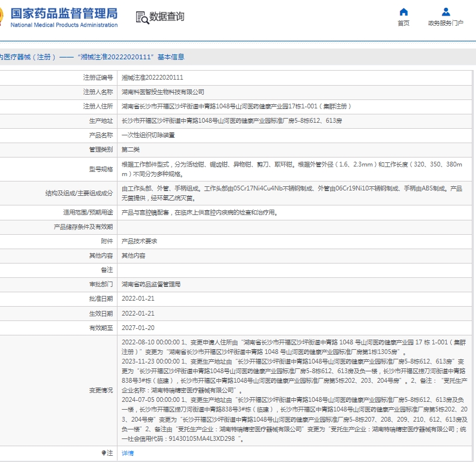This screenshot has width=476, height=463.
Task: Click the 附件 row label
Action: coord(107,241)
